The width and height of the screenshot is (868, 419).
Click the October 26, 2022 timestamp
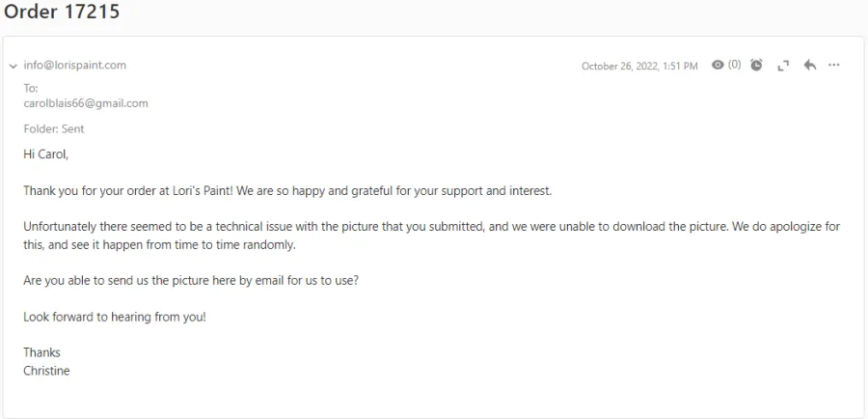point(639,66)
